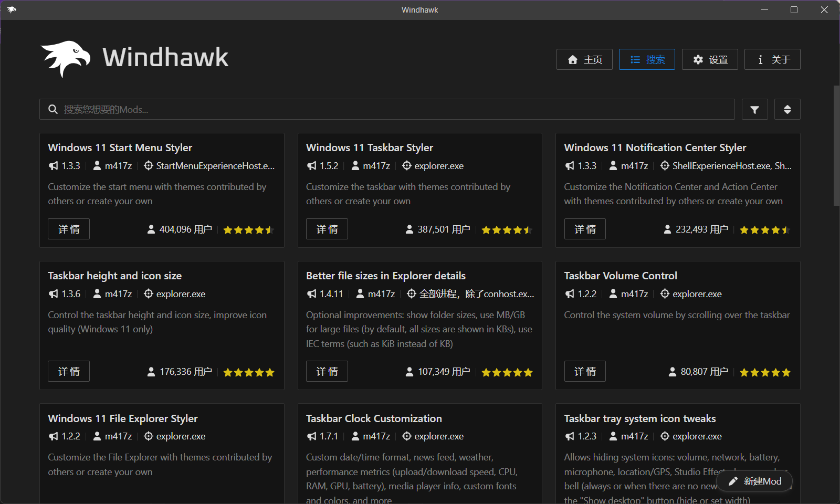Open details for Windows 11 Start Menu Styler

[x=69, y=229]
